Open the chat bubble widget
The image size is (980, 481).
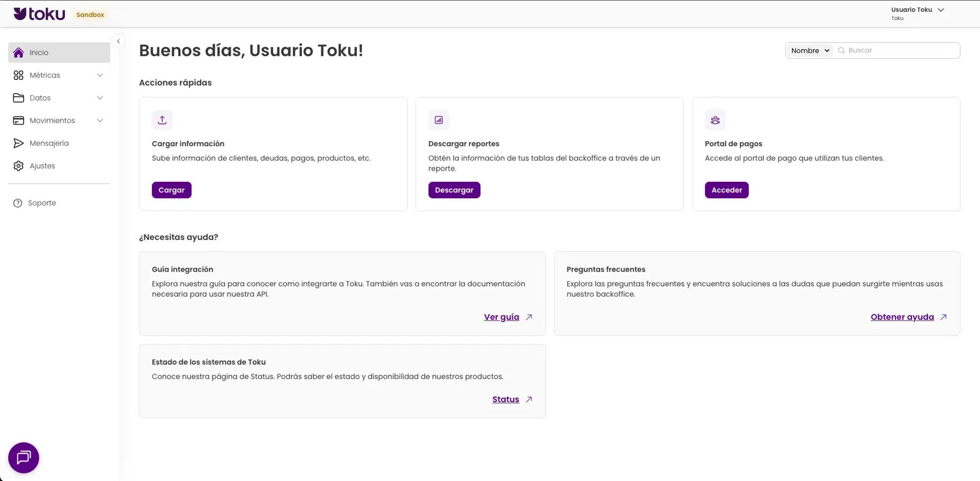(24, 458)
